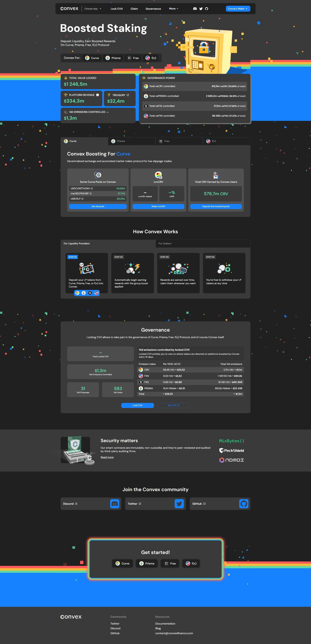Click Frax chip in Convex For row
Screen dimensions: 311x644
point(133,58)
